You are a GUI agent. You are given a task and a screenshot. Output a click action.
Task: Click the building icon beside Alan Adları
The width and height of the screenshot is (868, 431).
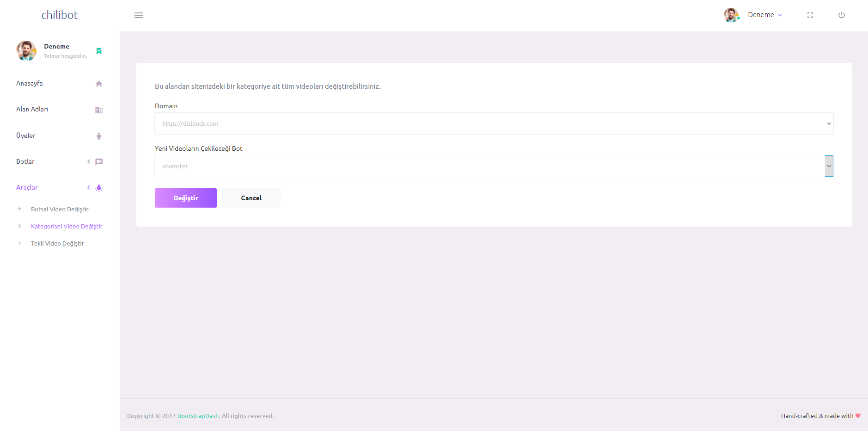tap(98, 110)
